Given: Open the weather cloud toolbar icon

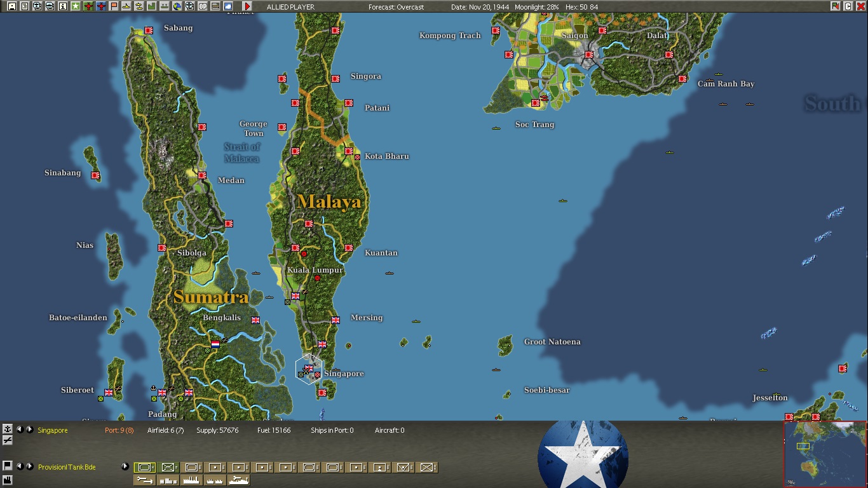Looking at the screenshot, I should (x=227, y=6).
